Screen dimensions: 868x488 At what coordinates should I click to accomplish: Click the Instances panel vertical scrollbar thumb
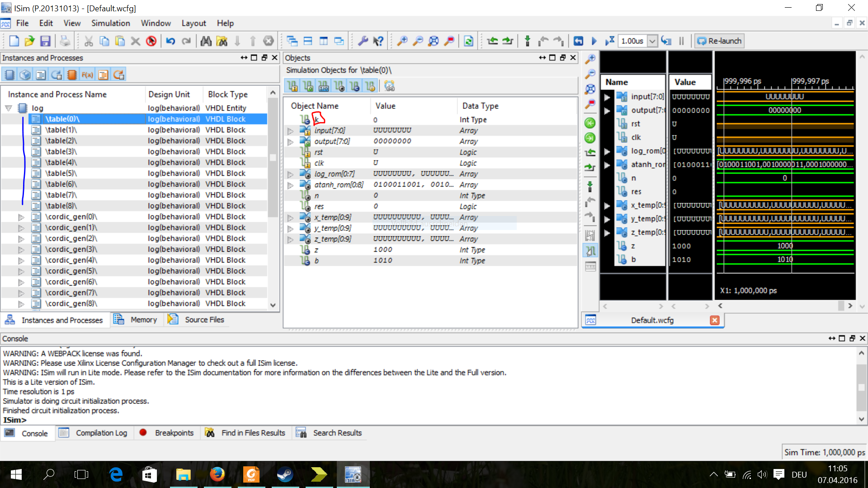273,158
